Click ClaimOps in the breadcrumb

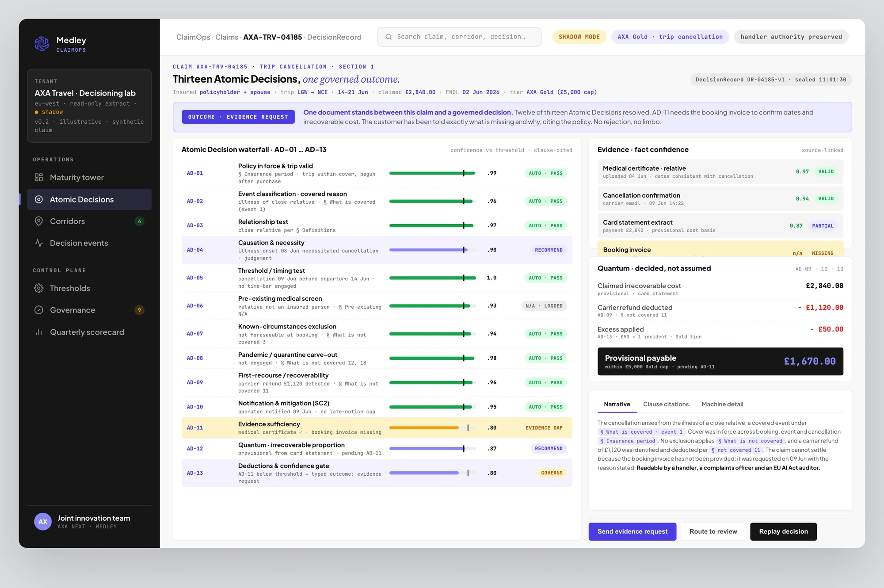193,37
